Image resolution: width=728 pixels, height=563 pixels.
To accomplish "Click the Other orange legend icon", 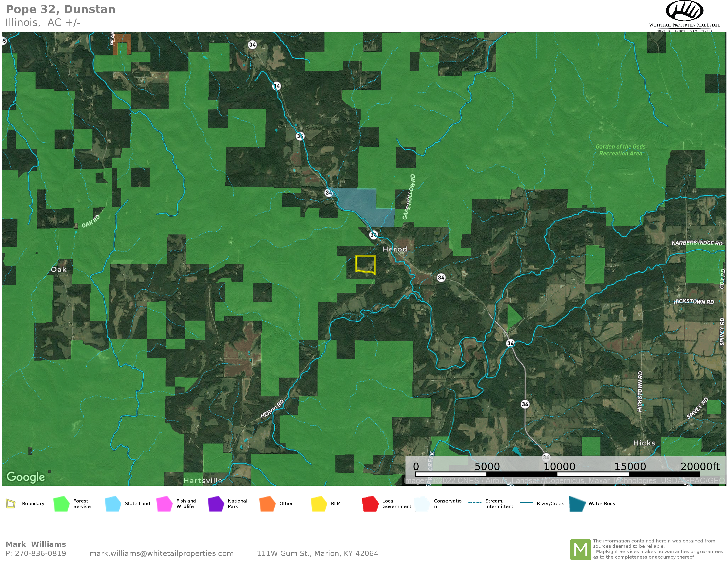I will pyautogui.click(x=267, y=504).
